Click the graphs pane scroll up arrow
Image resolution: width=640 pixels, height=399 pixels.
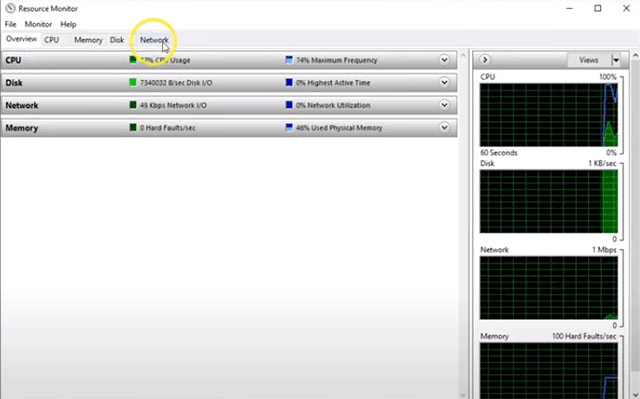(636, 55)
